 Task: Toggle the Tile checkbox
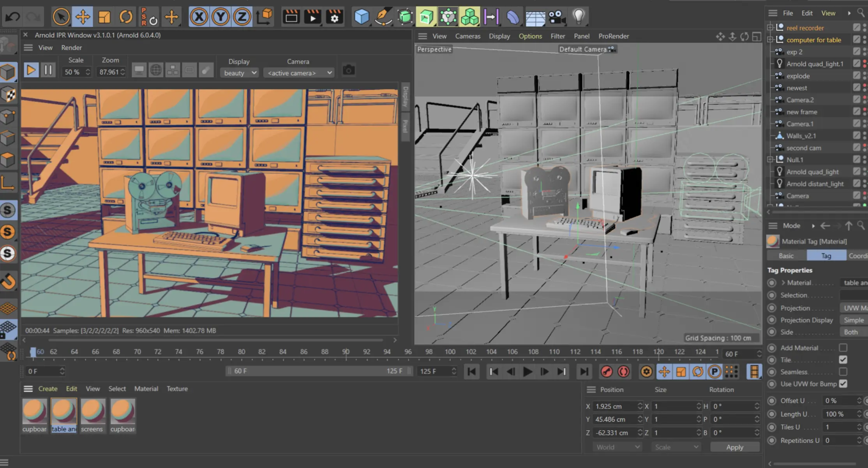(843, 360)
